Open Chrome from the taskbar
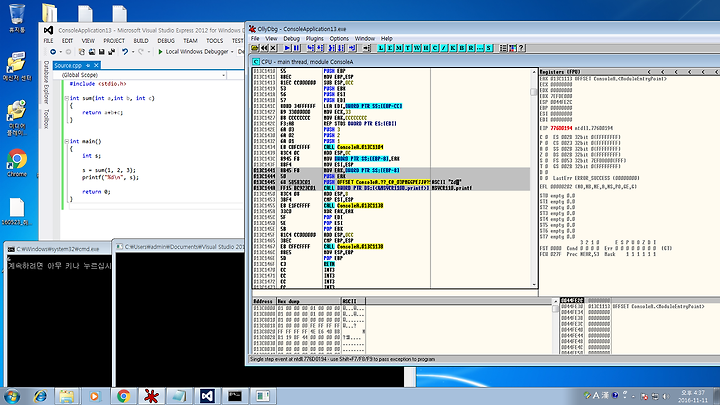 (123, 396)
